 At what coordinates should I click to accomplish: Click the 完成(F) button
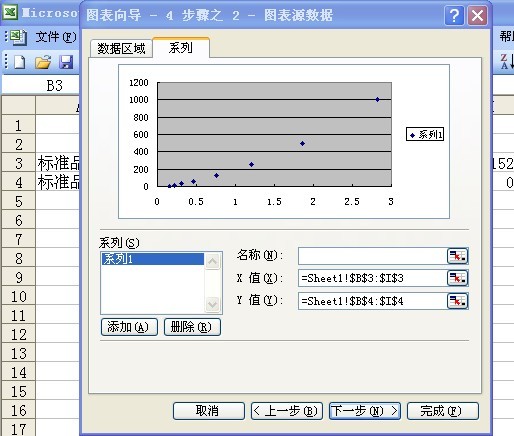coord(443,411)
